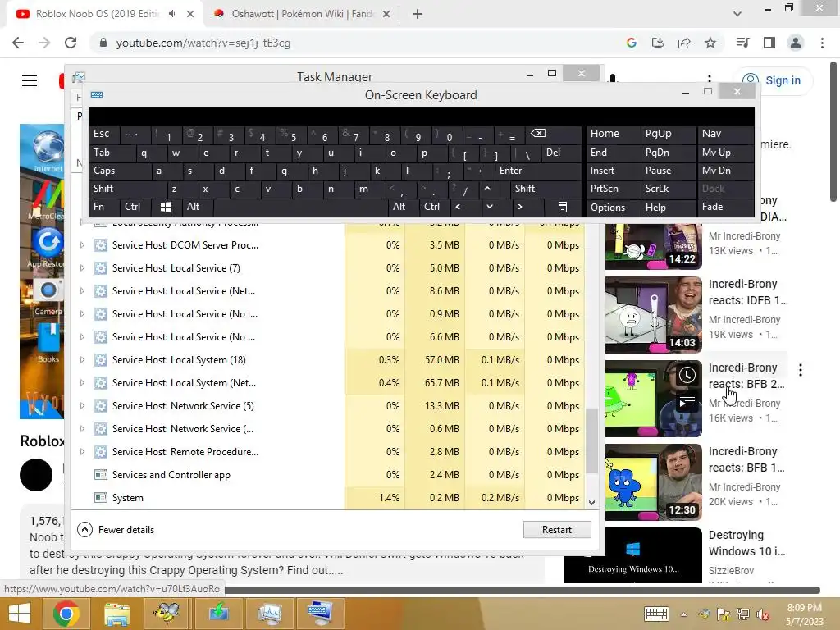Collapse Task Manager with Fewer details

pyautogui.click(x=116, y=530)
